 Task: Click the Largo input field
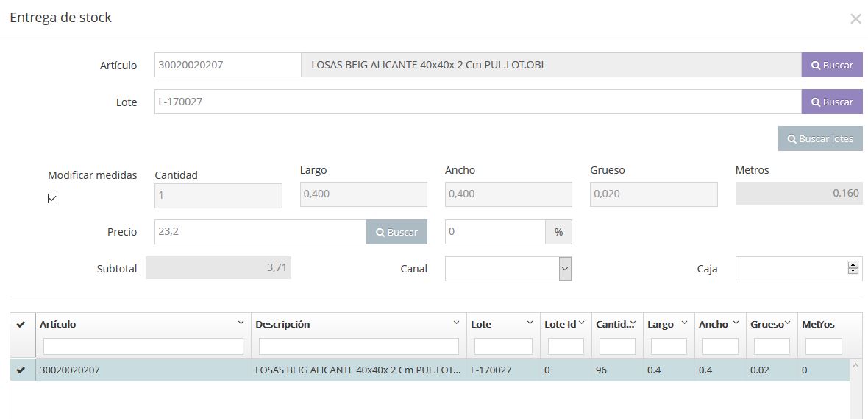tap(363, 194)
